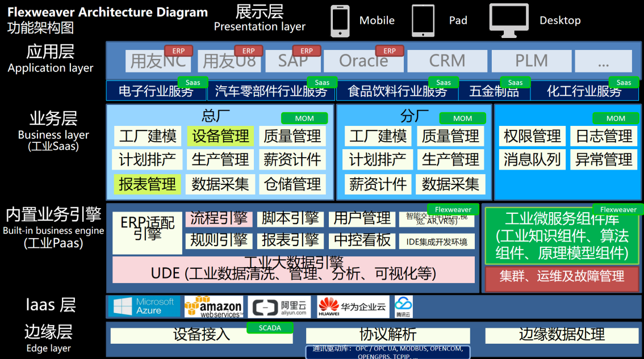Click the 协议解析 edge box

click(388, 335)
